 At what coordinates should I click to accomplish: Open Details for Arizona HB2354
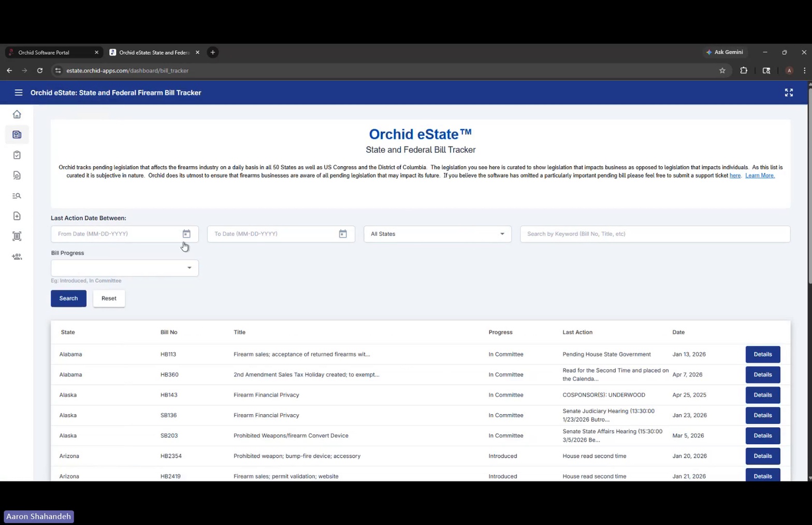pos(763,456)
